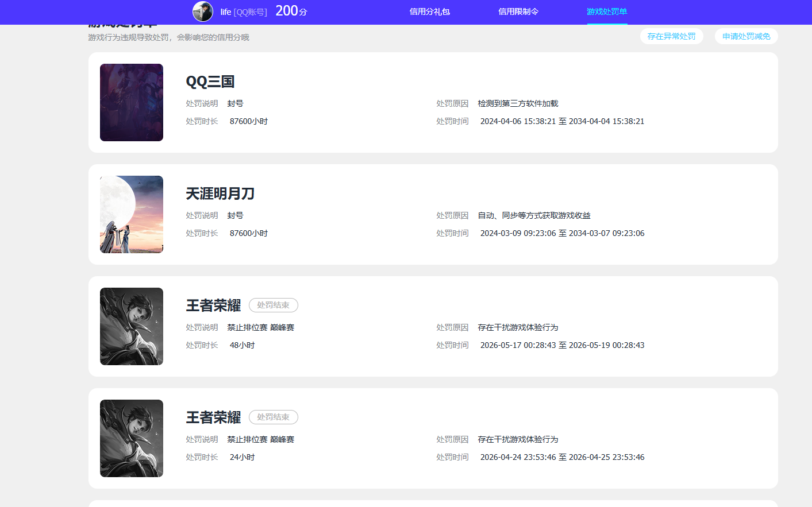Click the time range starting 2024-03-09 09:23:06
The image size is (812, 507).
point(562,233)
